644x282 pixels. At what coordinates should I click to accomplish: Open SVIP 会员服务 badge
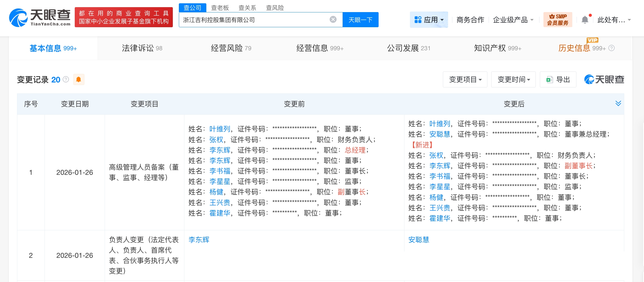pos(557,20)
